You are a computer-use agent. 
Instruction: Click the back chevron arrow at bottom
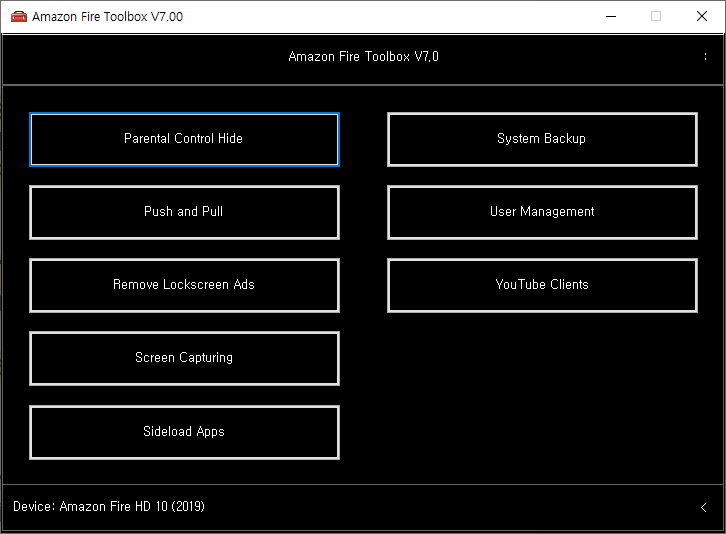[703, 507]
